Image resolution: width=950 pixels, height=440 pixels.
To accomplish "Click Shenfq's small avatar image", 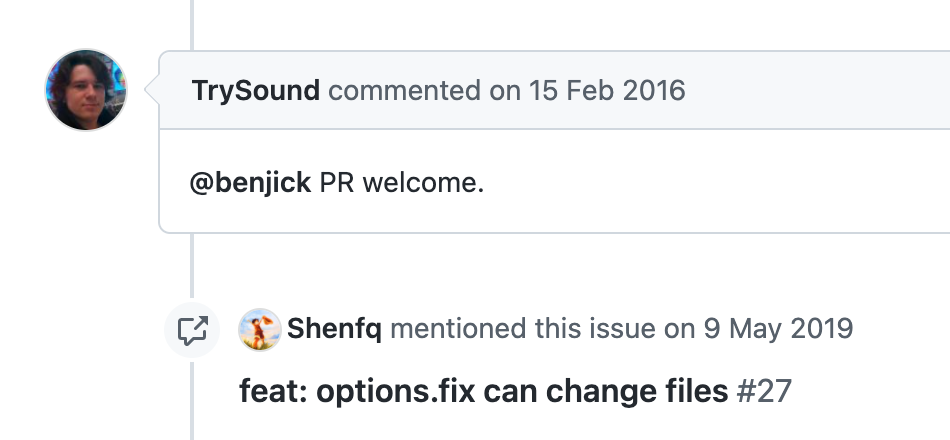I will pos(259,329).
